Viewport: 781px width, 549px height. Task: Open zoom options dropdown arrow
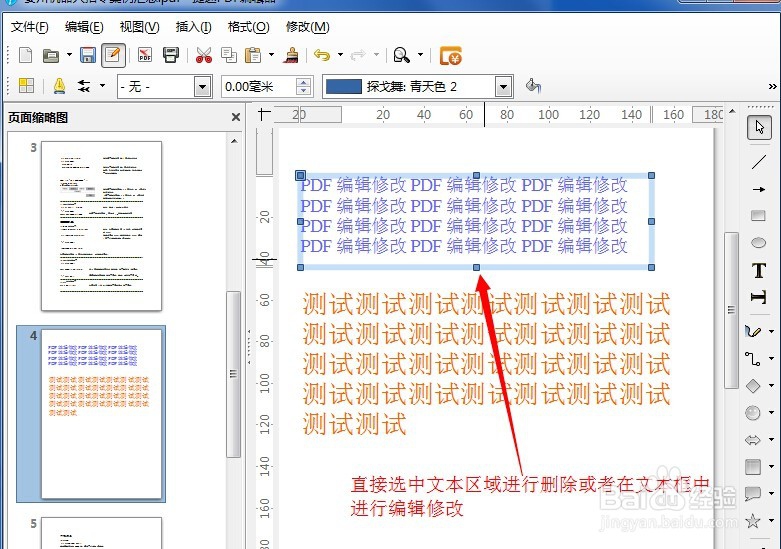pyautogui.click(x=420, y=54)
